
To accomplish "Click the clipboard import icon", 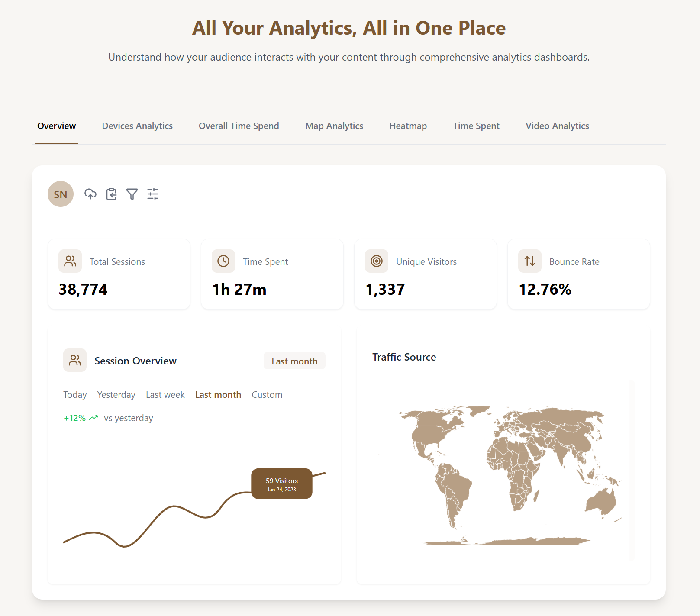I will coord(111,194).
